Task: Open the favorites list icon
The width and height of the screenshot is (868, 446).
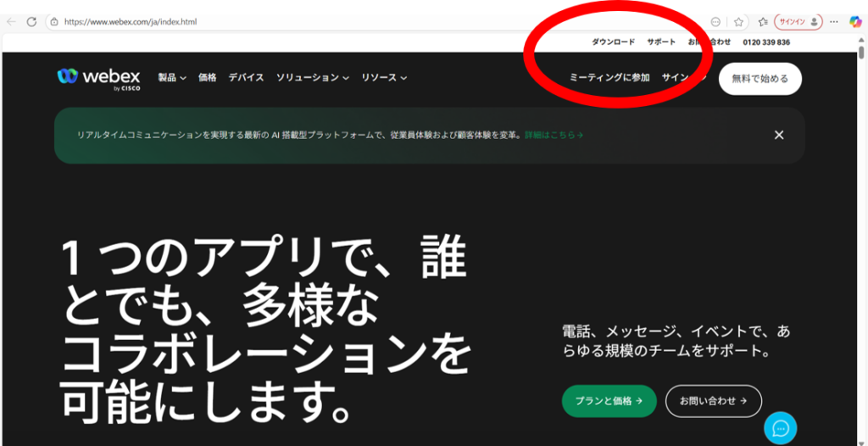Action: pyautogui.click(x=763, y=22)
